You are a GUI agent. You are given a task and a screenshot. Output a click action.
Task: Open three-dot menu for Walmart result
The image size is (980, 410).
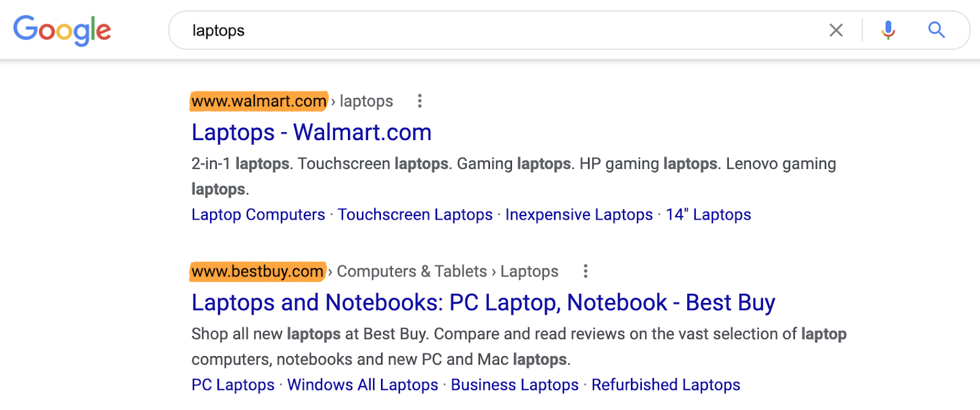point(420,101)
